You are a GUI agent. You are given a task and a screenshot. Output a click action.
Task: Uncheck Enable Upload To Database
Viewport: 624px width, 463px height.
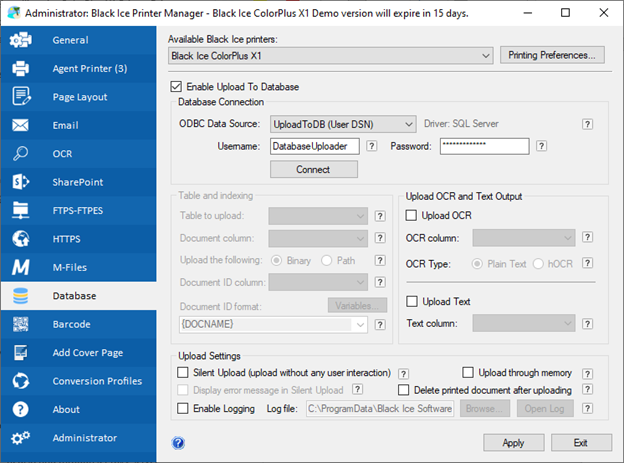coord(176,86)
